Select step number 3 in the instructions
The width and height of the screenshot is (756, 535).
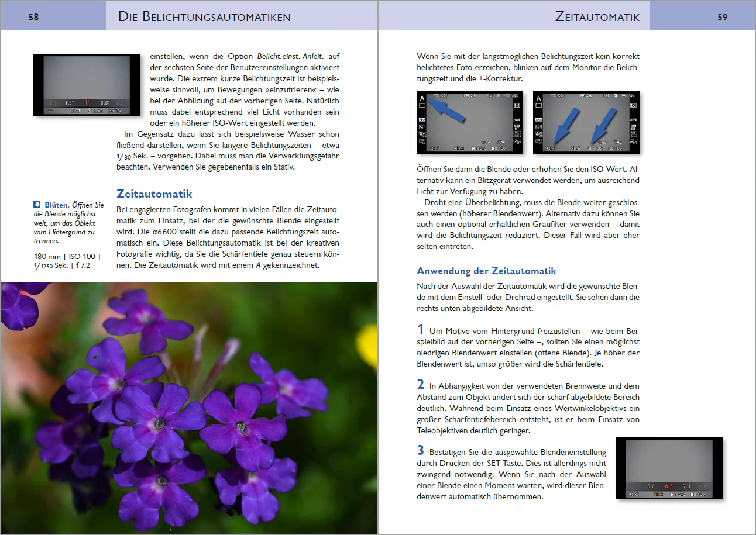click(420, 451)
